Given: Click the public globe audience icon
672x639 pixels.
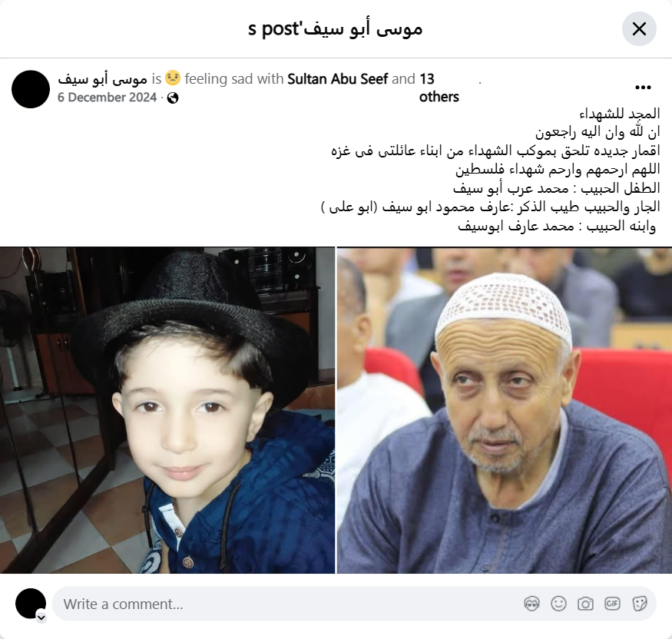Looking at the screenshot, I should pos(173,98).
